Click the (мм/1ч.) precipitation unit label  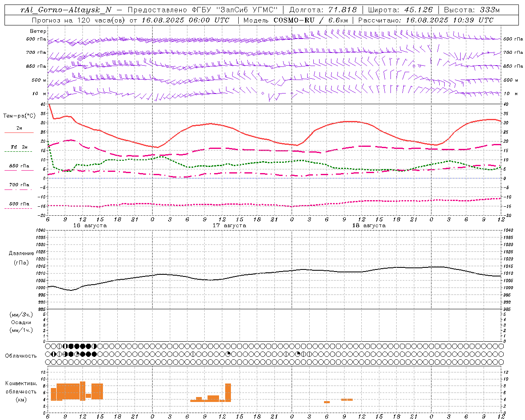pos(21,330)
